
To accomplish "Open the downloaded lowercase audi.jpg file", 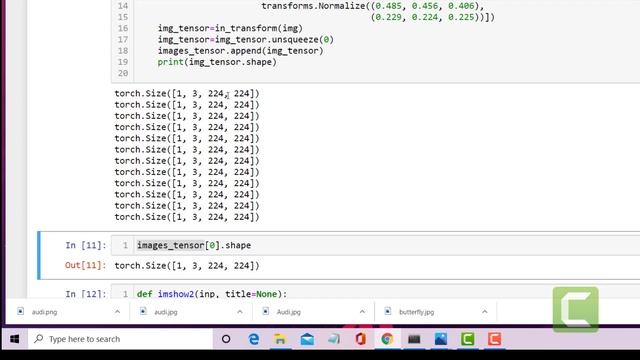I will pyautogui.click(x=165, y=312).
